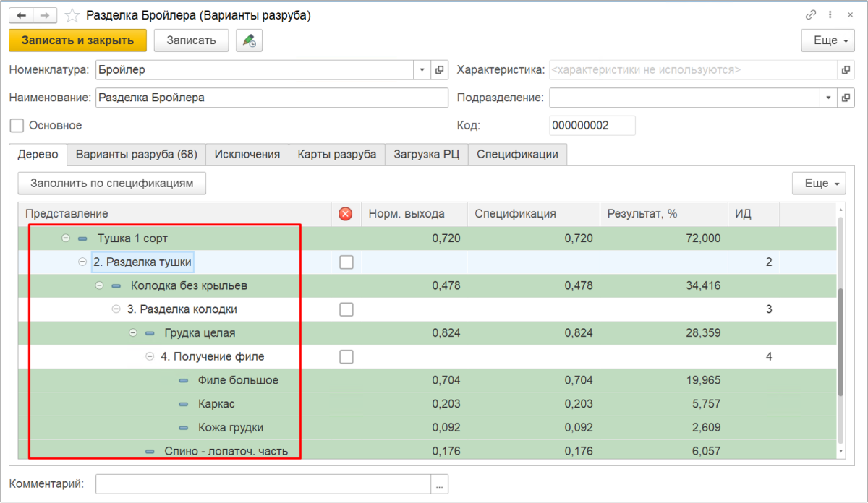Switch to Варианты разруба (68) tab
This screenshot has height=503, width=868.
(x=136, y=155)
